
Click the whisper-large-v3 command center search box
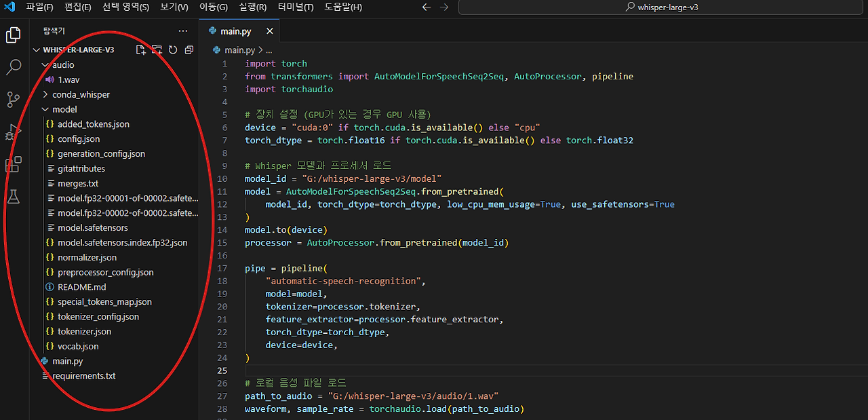661,7
